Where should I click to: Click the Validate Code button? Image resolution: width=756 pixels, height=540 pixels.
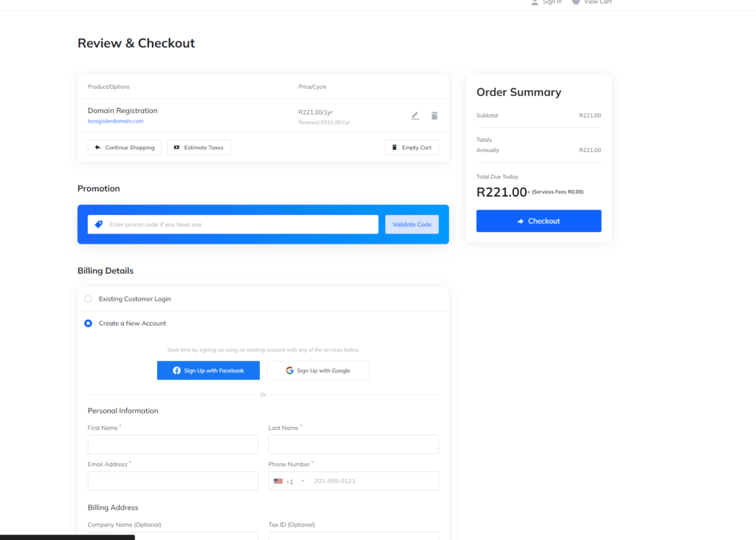tap(412, 225)
